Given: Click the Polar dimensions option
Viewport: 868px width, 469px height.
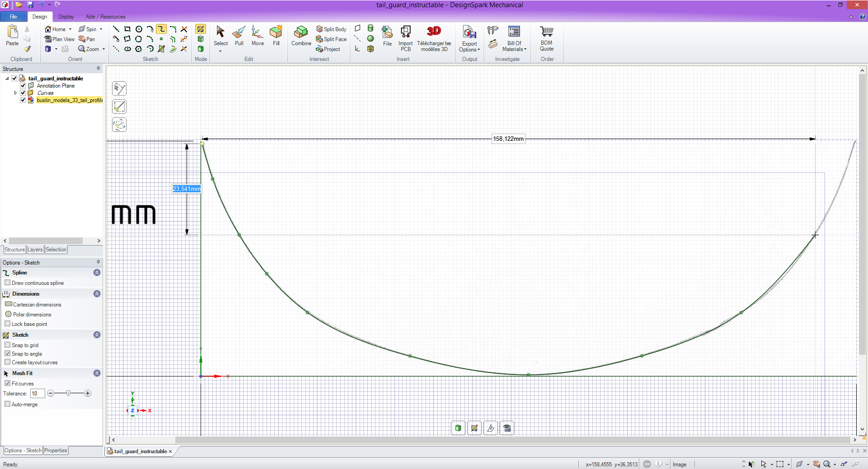Looking at the screenshot, I should [x=31, y=314].
